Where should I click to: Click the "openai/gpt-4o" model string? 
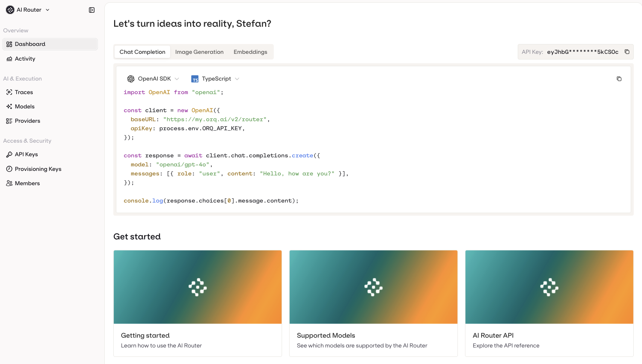(x=183, y=164)
